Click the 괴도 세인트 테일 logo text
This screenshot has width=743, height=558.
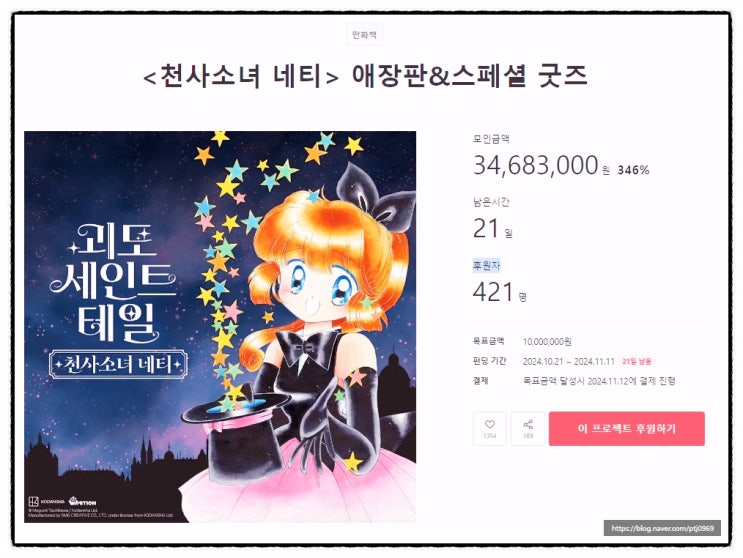click(x=113, y=283)
